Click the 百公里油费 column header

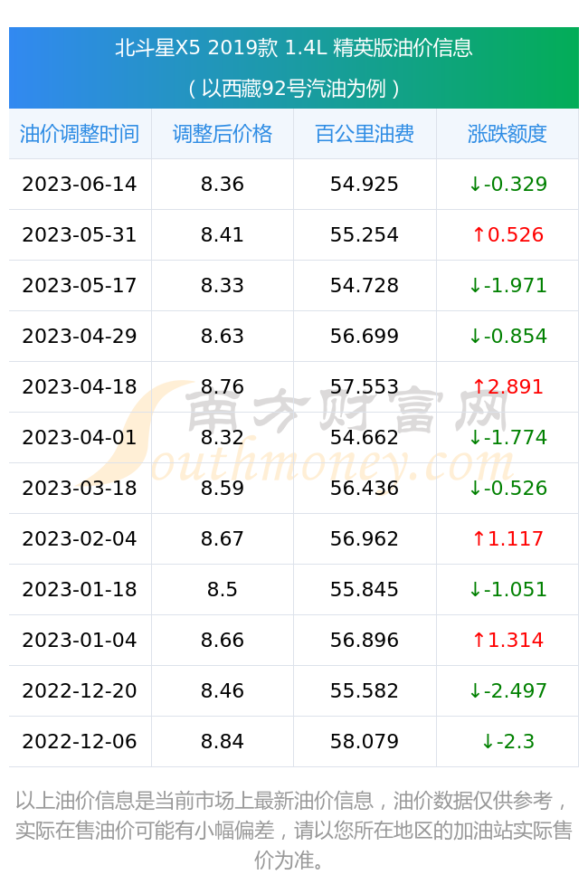point(365,134)
